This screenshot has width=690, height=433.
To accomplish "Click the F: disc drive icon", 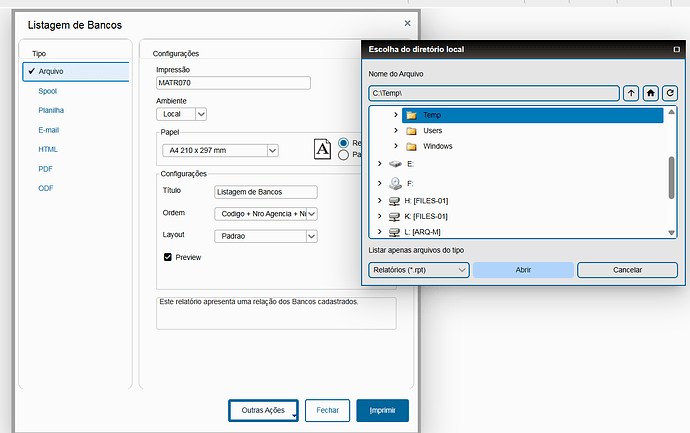I will click(396, 183).
